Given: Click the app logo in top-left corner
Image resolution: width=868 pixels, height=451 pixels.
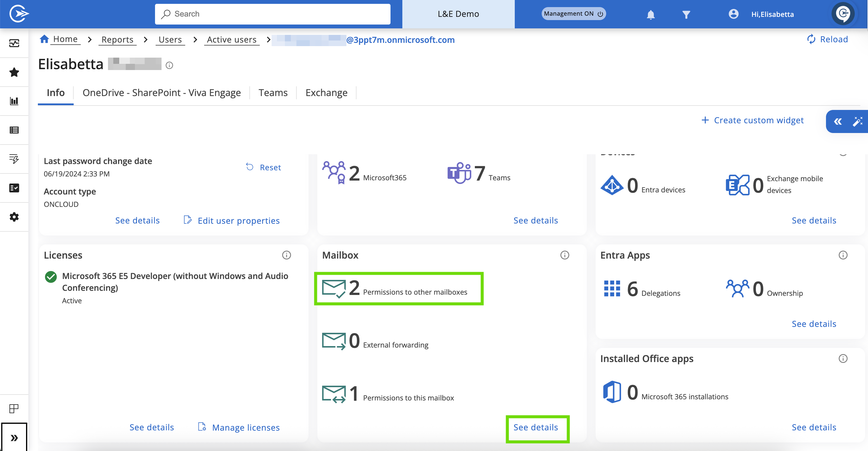Looking at the screenshot, I should (x=19, y=14).
